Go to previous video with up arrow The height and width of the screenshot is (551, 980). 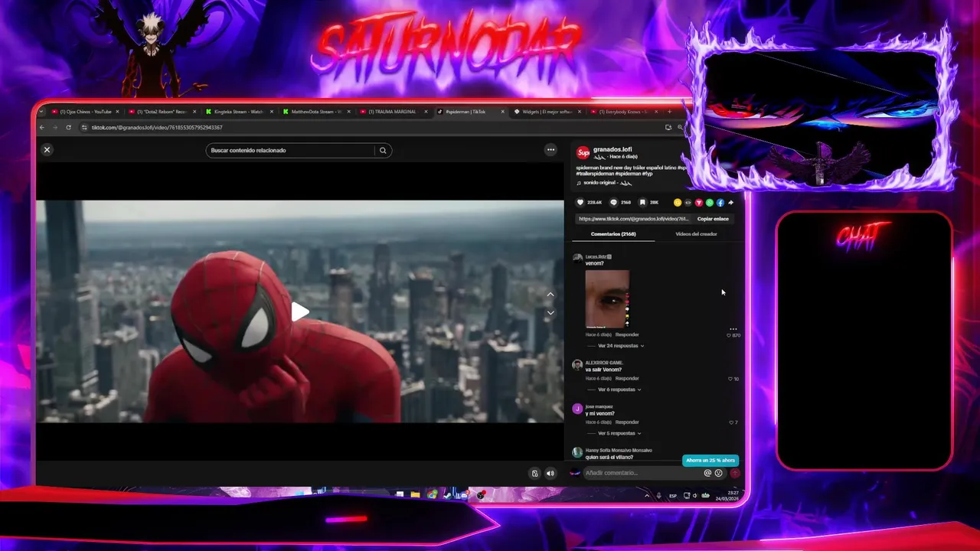click(x=550, y=295)
